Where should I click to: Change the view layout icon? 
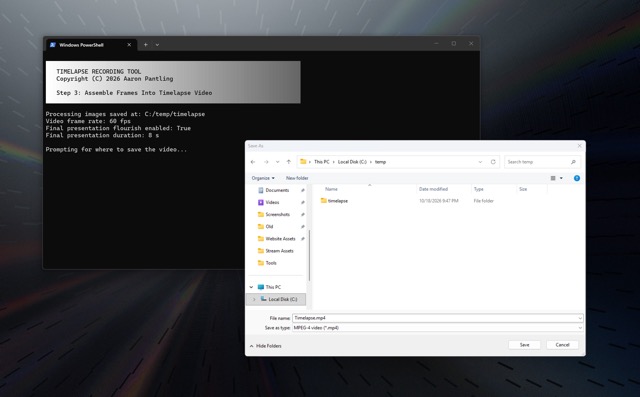553,178
